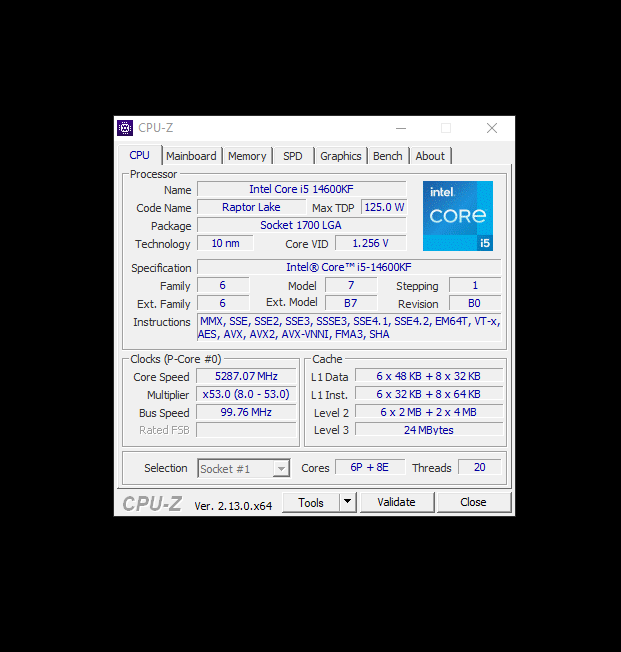621x652 pixels.
Task: Click the Intel Core i5 logo badge
Action: click(458, 216)
